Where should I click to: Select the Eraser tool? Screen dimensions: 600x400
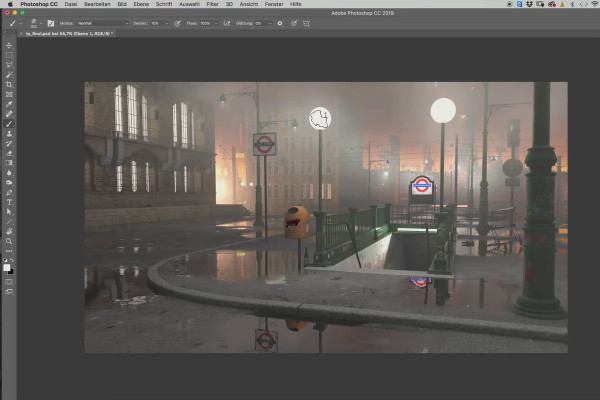pos(9,153)
